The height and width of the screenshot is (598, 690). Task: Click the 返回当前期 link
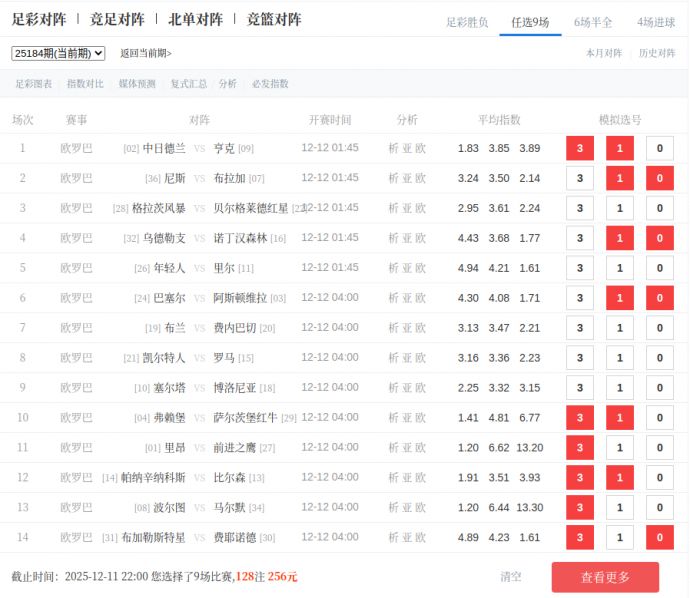[x=146, y=53]
